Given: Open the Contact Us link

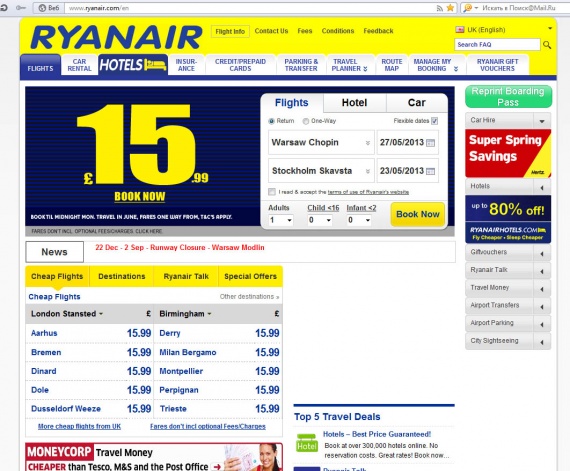Looking at the screenshot, I should [x=271, y=31].
